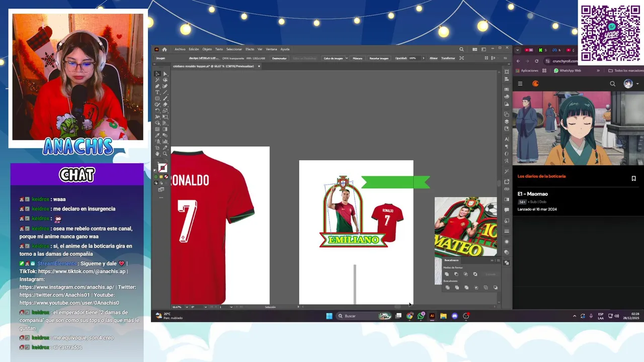This screenshot has width=644, height=362.
Task: Pick the Pen tool
Action: click(x=157, y=86)
